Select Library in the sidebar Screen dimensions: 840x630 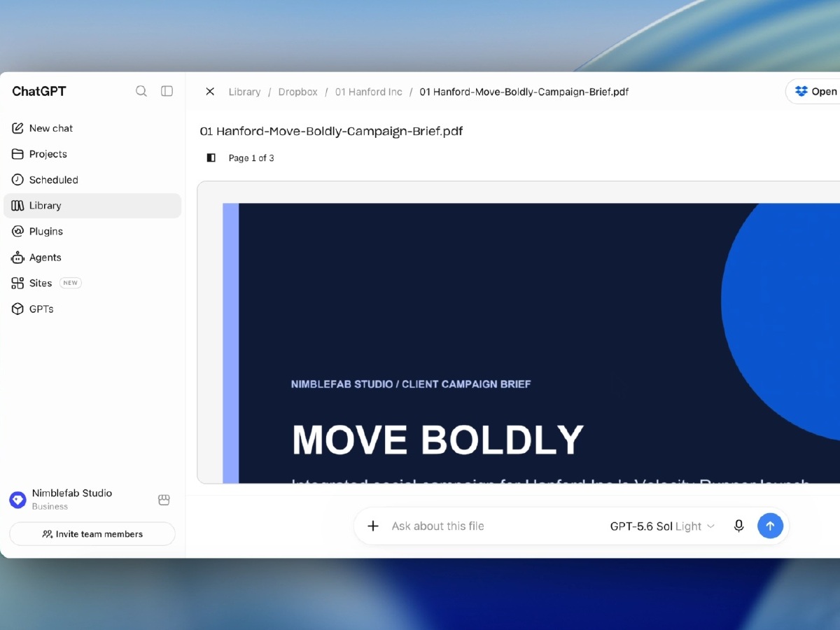(92, 206)
